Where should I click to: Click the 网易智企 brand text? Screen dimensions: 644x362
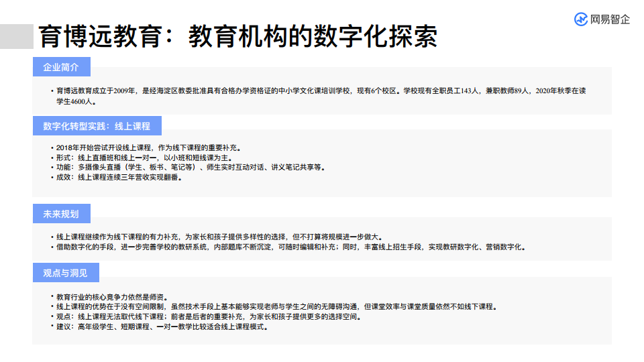coord(610,19)
